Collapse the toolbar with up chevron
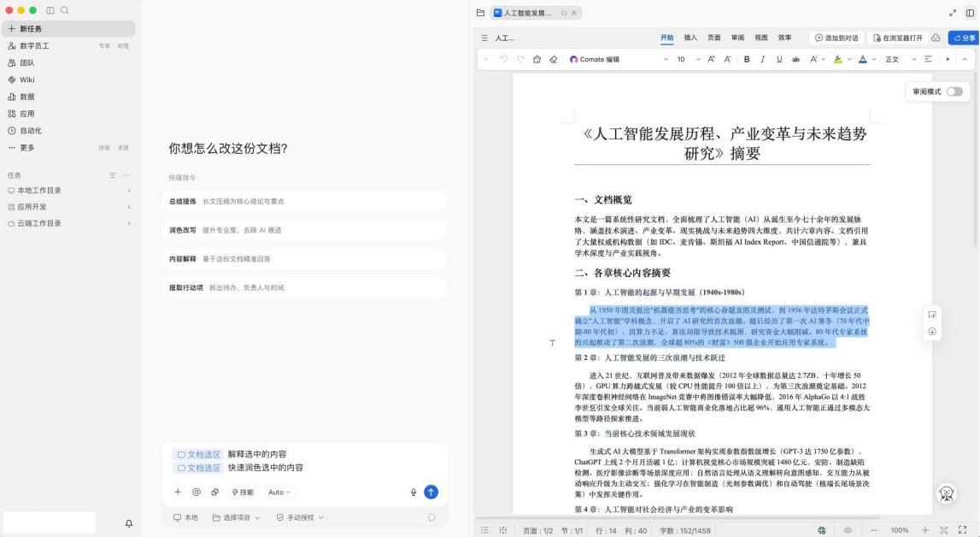This screenshot has height=537, width=980. (965, 59)
